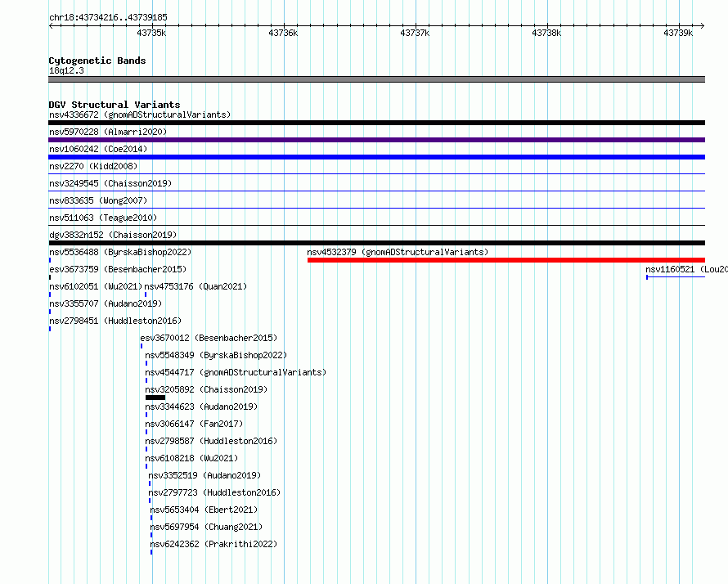Screen dimensions: 728x584
Task: Select nsv2798451 (Huddleston2016) label
Action: tap(115, 321)
